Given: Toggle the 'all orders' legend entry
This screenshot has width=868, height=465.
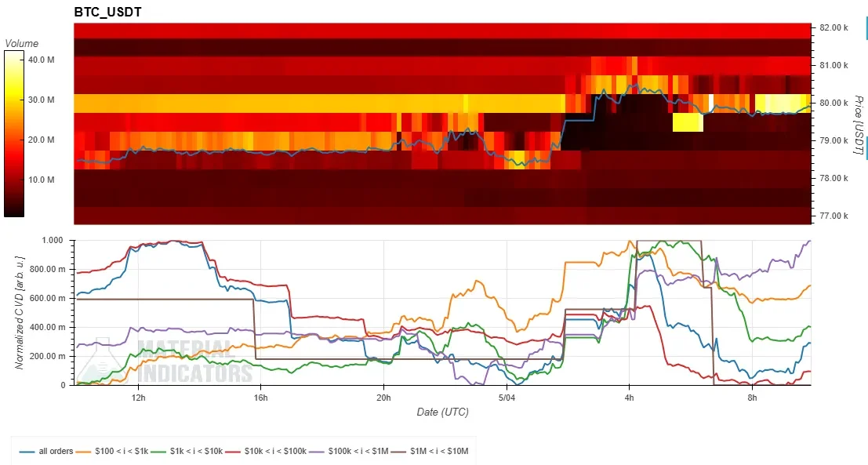Looking at the screenshot, I should (46, 451).
